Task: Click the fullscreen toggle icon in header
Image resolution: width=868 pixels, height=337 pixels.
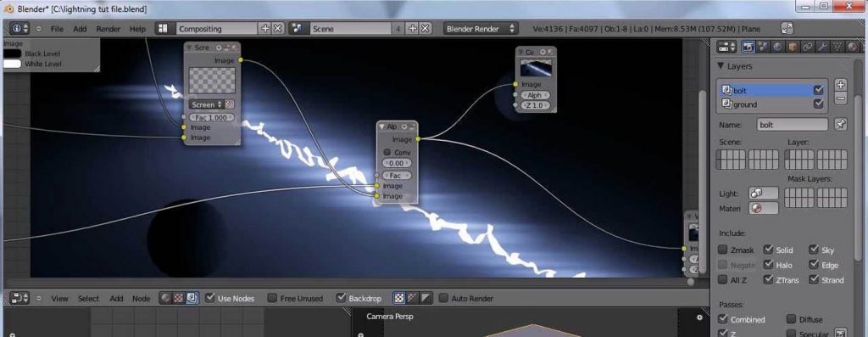Action: (787, 28)
